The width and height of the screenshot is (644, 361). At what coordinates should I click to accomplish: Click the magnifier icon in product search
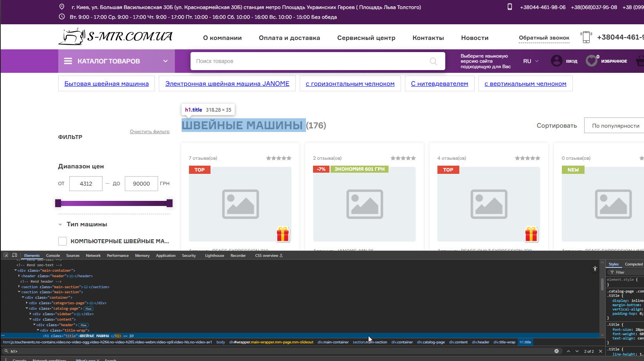point(434,61)
